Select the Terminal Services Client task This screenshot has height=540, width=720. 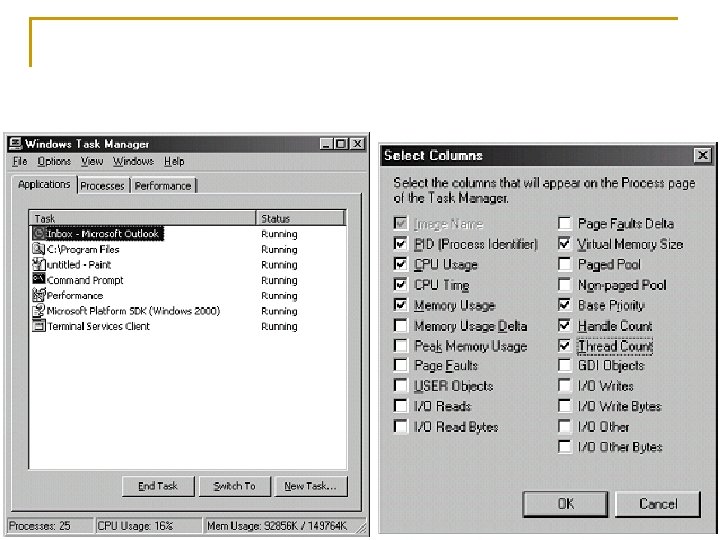pyautogui.click(x=187, y=326)
